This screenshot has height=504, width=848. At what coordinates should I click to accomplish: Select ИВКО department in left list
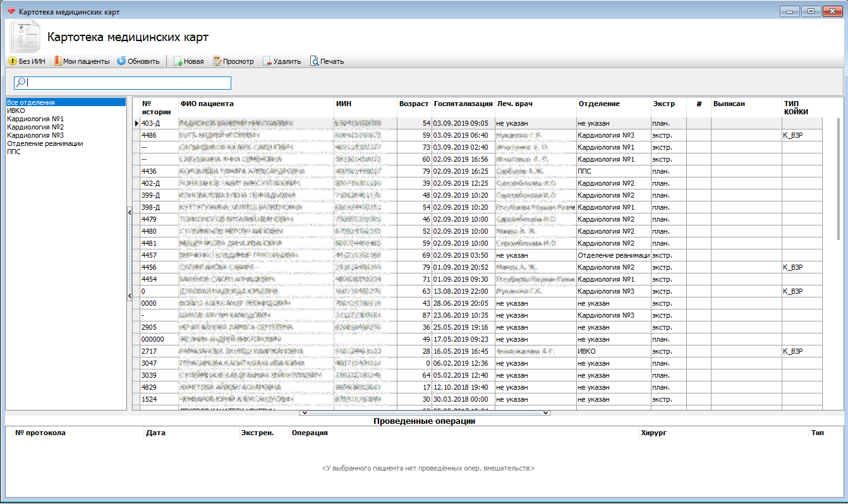pyautogui.click(x=66, y=111)
